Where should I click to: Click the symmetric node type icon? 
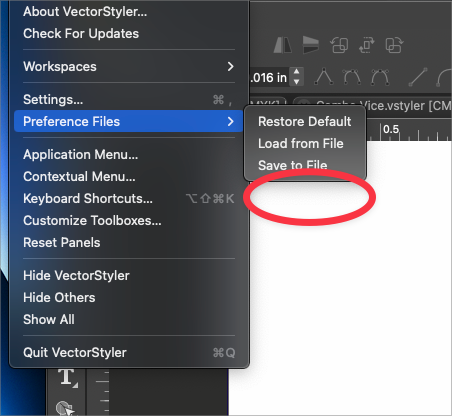click(380, 77)
